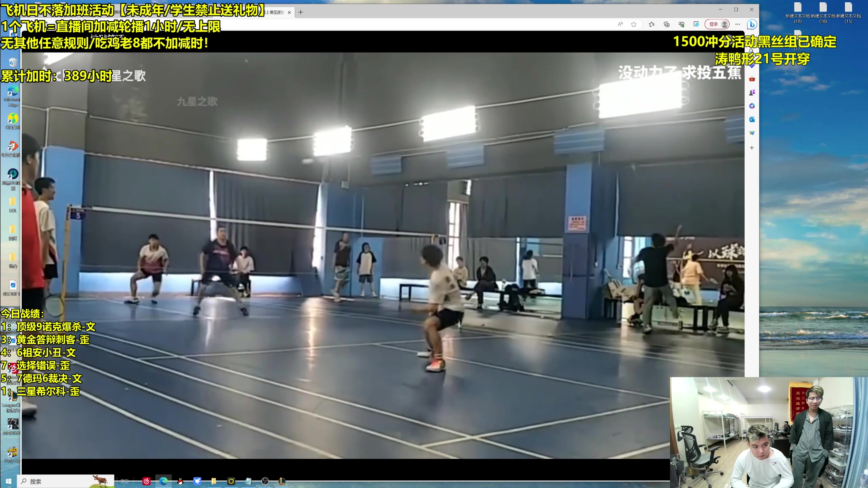Viewport: 868px width, 488px height.
Task: Open Edge Settings and more menu
Action: pyautogui.click(x=738, y=24)
